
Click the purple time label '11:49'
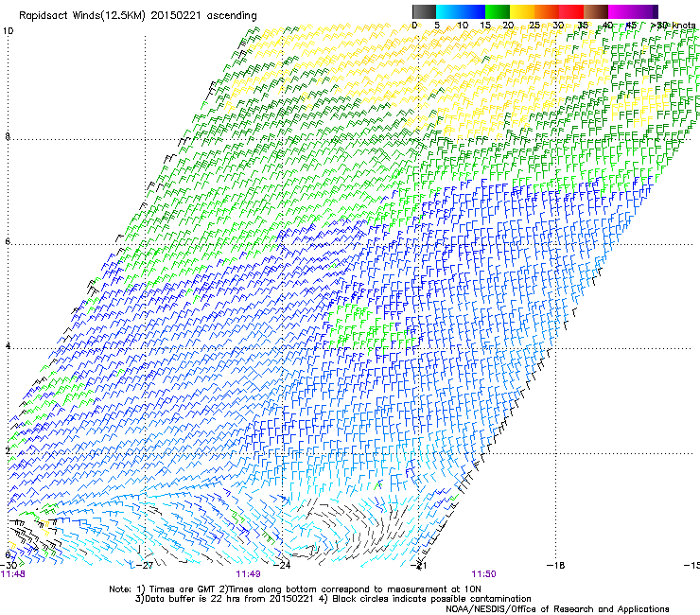pos(248,574)
